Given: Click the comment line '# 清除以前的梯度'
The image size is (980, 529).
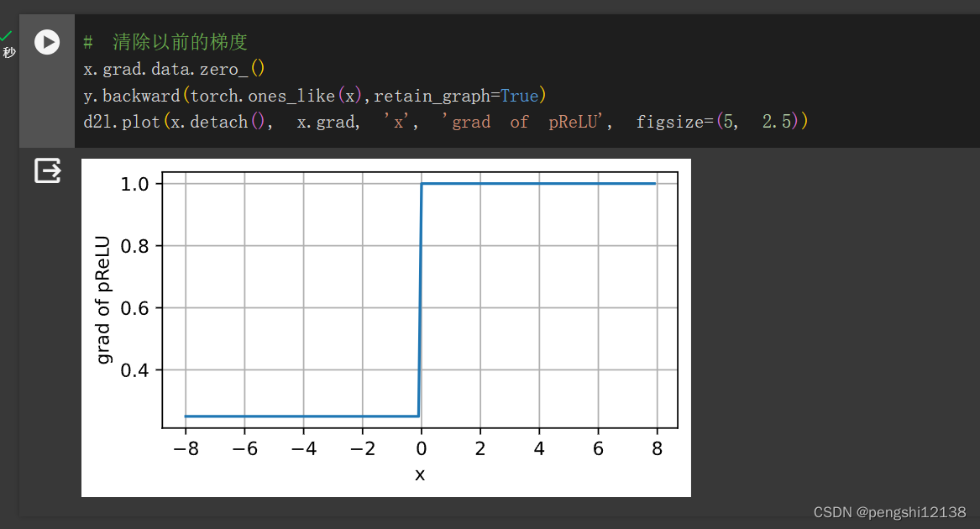Looking at the screenshot, I should (x=165, y=42).
